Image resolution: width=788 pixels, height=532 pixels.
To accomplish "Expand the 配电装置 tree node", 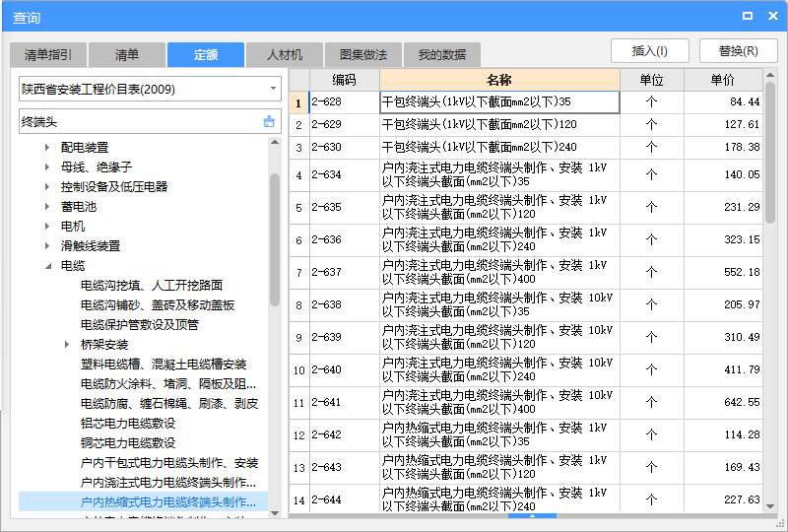I will click(x=47, y=148).
